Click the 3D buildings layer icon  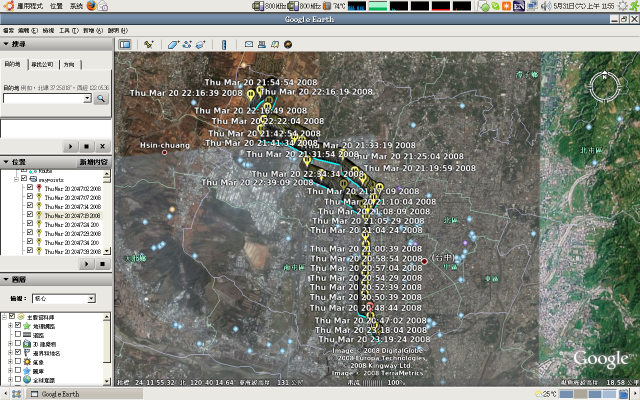(x=27, y=344)
